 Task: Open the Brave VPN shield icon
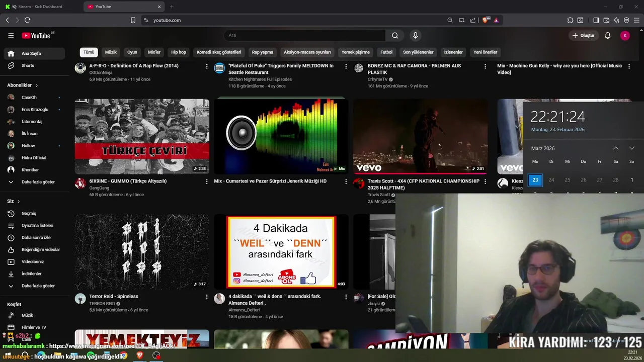pyautogui.click(x=626, y=20)
